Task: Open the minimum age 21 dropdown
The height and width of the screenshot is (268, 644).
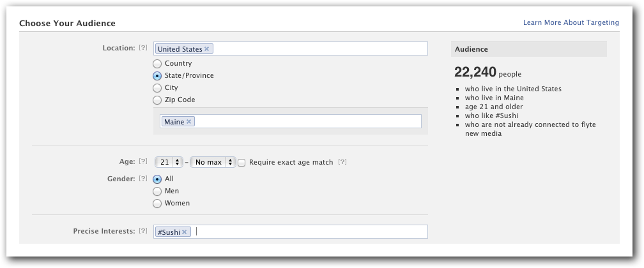Action: click(x=169, y=162)
